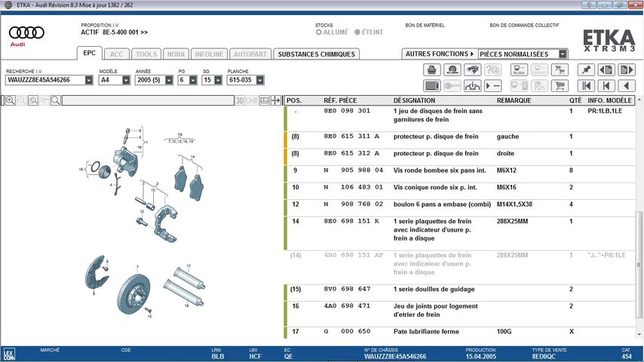Click the DÉSIGNATION column header
Image resolution: width=644 pixels, height=362 pixels.
(414, 100)
